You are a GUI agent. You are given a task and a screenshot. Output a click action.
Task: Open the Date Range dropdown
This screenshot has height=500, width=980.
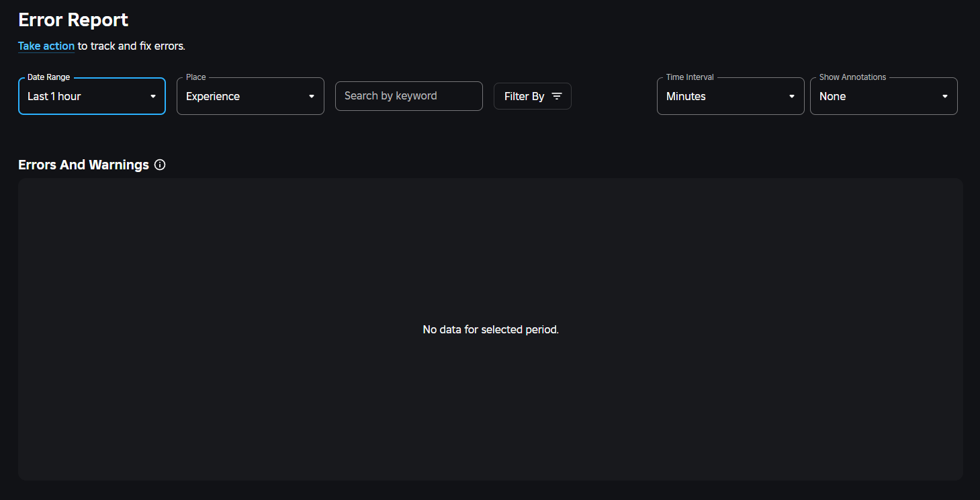click(x=92, y=96)
